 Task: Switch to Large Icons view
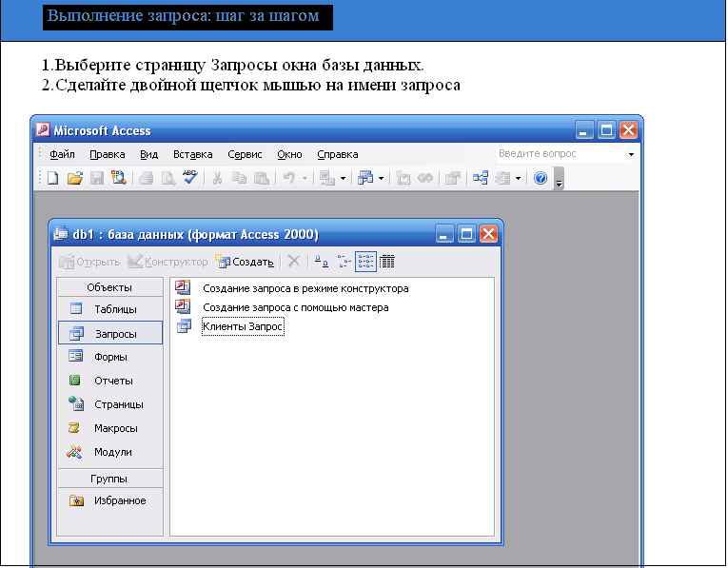(x=322, y=262)
